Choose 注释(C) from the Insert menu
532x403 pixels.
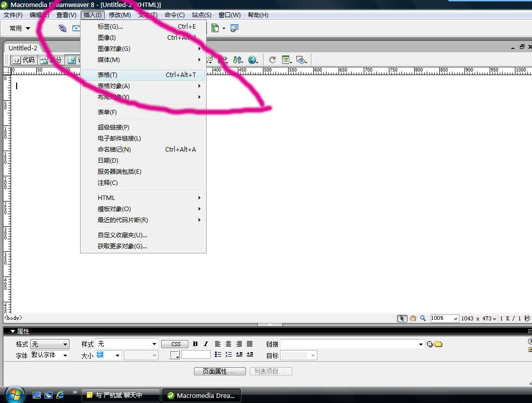tap(143, 182)
